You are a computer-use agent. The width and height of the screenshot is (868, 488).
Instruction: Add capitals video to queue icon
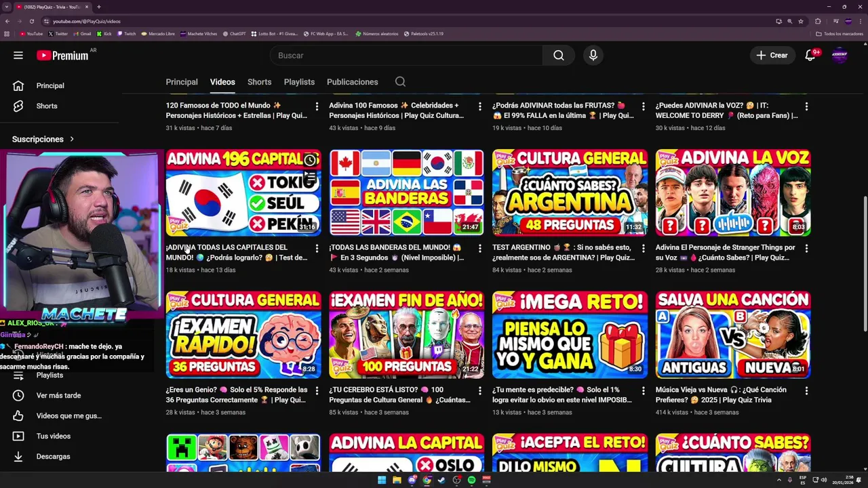(309, 178)
